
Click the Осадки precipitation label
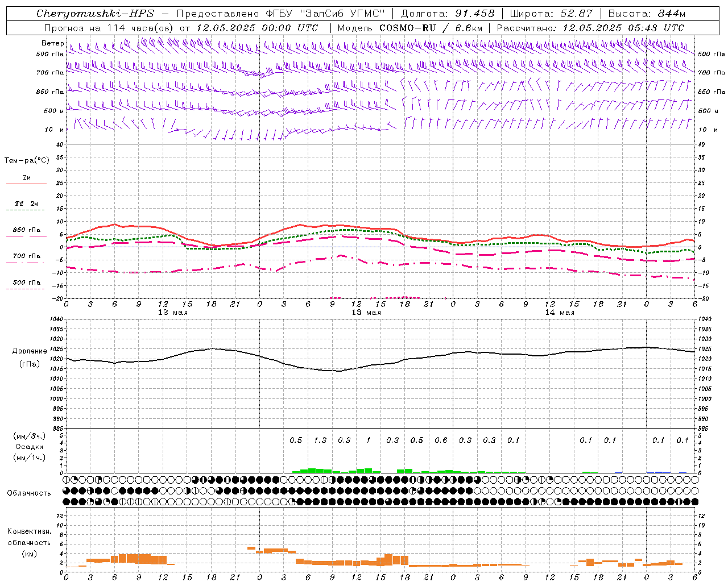30,447
